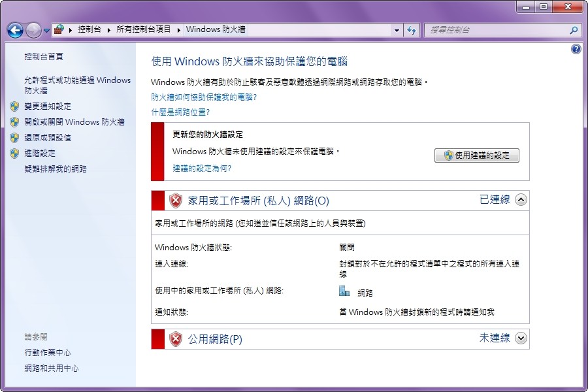Collapse 家用或工作場所 network section chevron
Viewport: 588px width, 392px height.
coord(521,199)
